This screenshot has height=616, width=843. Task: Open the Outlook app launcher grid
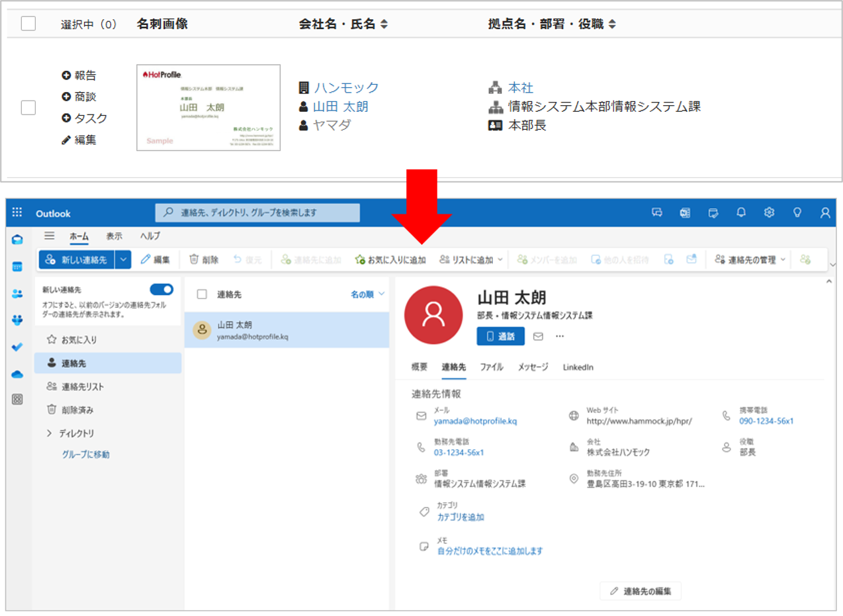(x=18, y=212)
